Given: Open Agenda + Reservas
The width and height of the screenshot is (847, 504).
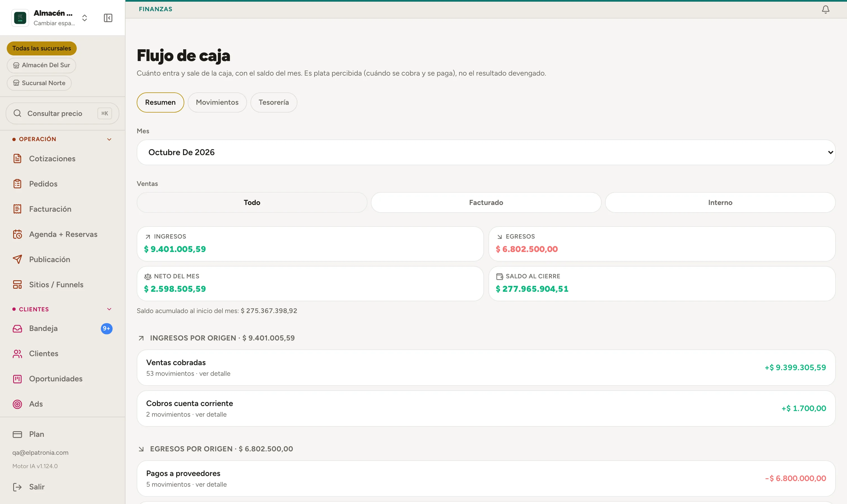Looking at the screenshot, I should [62, 234].
